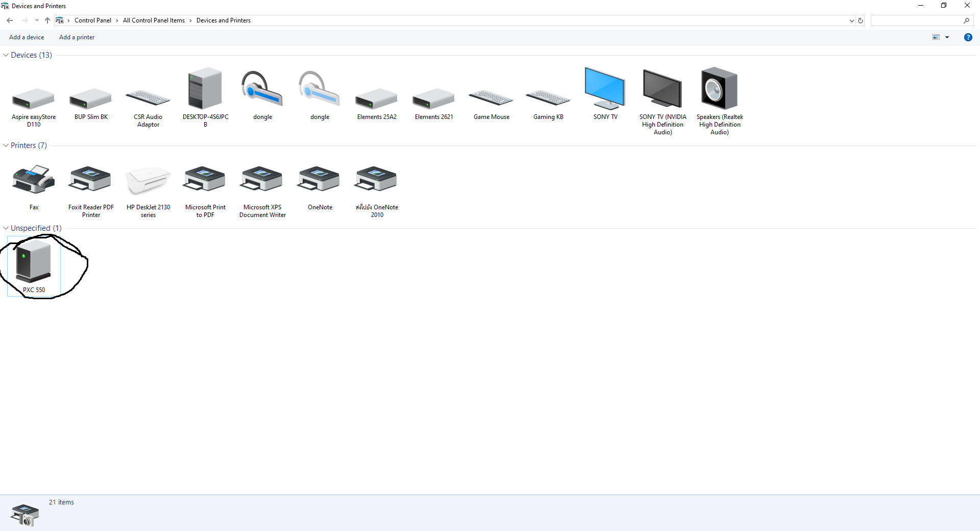
Task: Select the Elements 25A2 drive icon
Action: tap(377, 98)
